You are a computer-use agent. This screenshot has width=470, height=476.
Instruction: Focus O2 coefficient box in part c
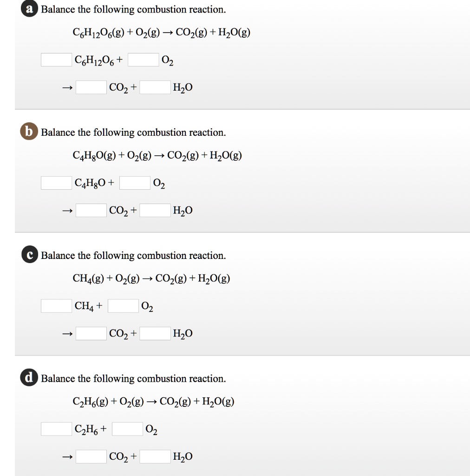(123, 306)
